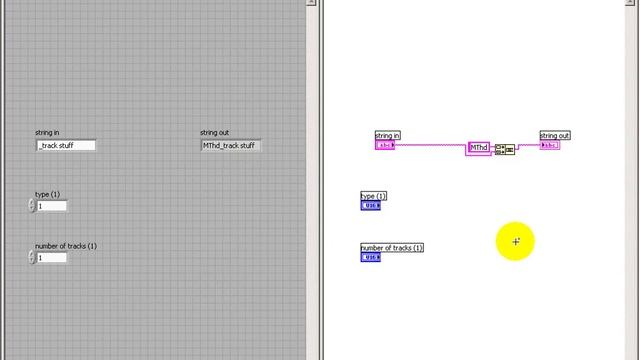Select the 'type (1)' U16 terminal
The width and height of the screenshot is (640, 360).
click(371, 206)
